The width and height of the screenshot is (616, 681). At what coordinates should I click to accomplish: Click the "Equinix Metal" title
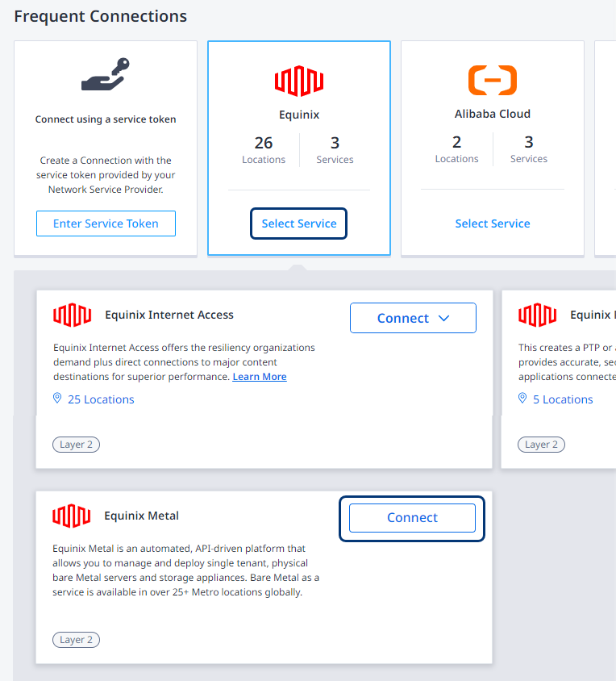[142, 516]
